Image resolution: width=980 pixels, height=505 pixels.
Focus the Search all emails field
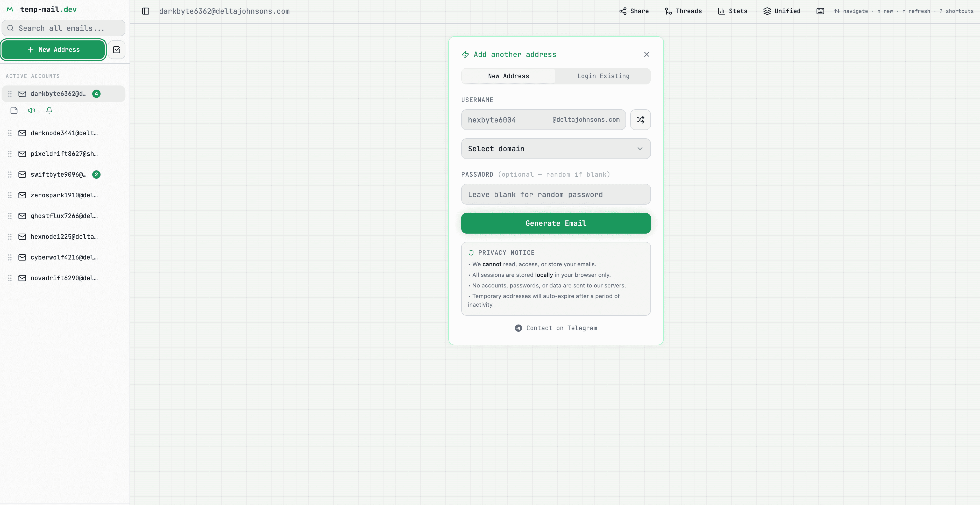pos(63,28)
